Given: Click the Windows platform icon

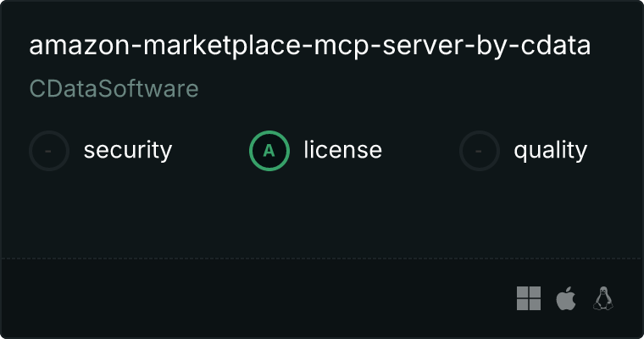Looking at the screenshot, I should (x=529, y=298).
